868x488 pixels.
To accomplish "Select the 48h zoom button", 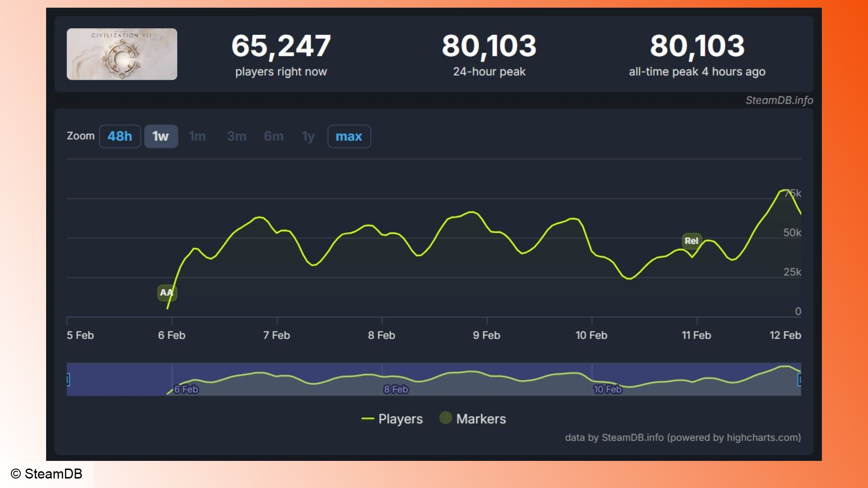I will point(120,136).
